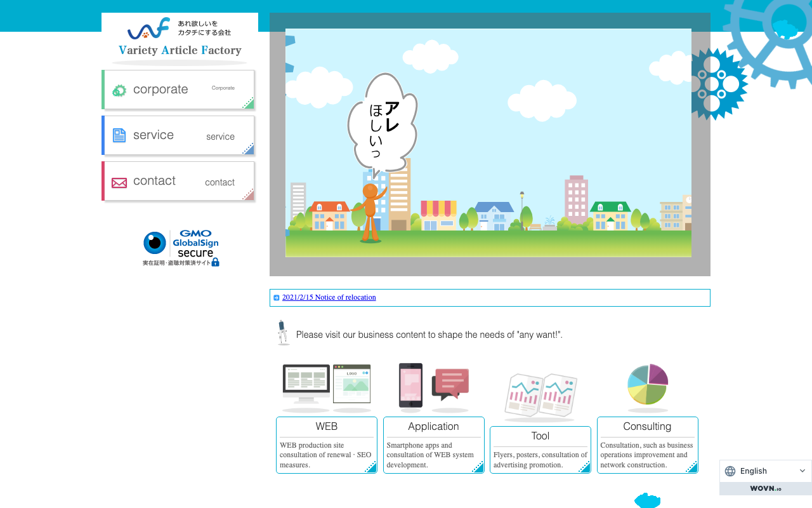Open the WEB production service card
The height and width of the screenshot is (508, 812).
point(327,445)
